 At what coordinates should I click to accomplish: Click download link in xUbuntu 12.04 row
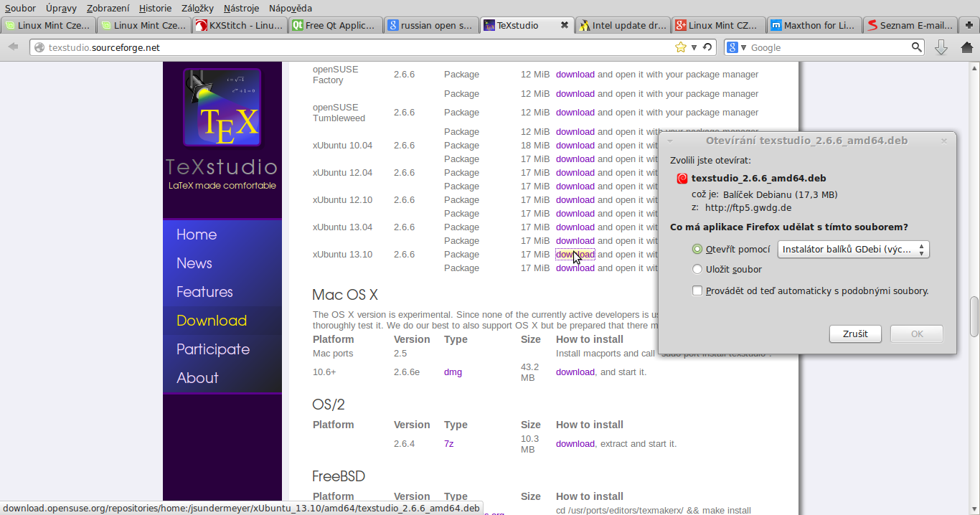pyautogui.click(x=575, y=173)
